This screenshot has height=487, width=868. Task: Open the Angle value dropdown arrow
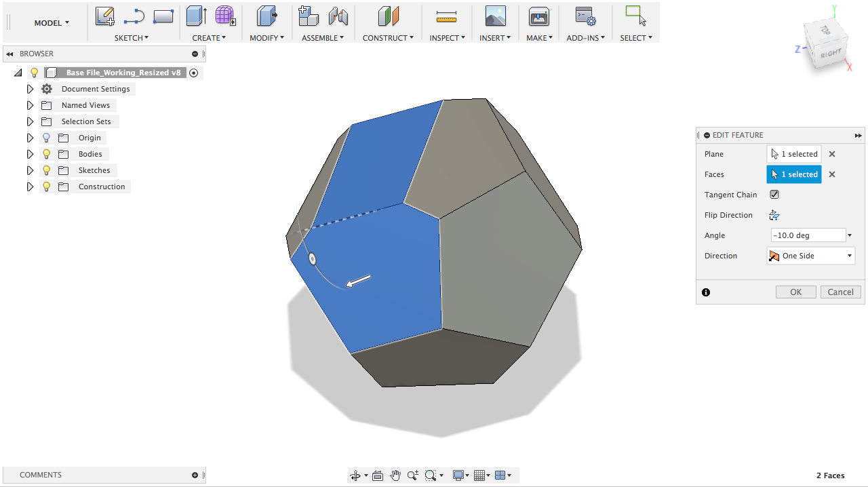click(x=850, y=235)
